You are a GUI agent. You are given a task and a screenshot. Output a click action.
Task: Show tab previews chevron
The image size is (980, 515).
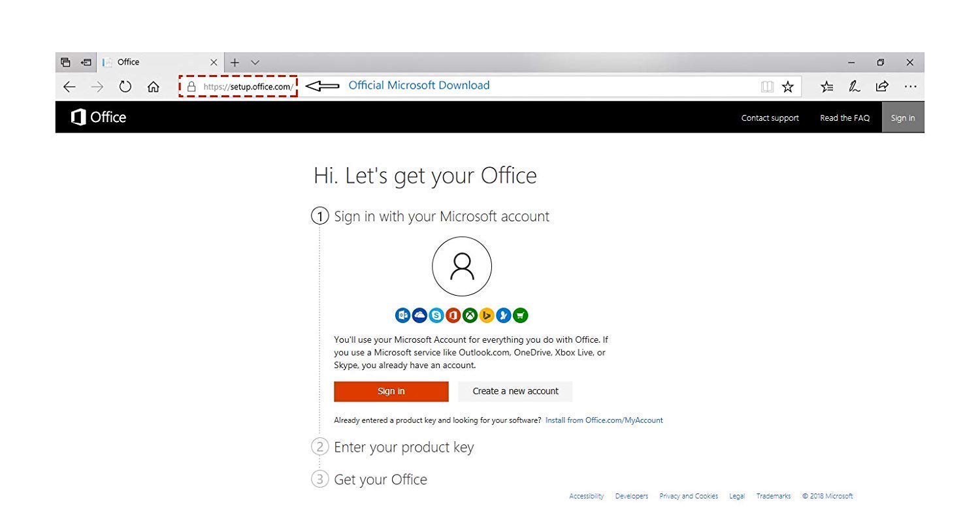click(255, 63)
